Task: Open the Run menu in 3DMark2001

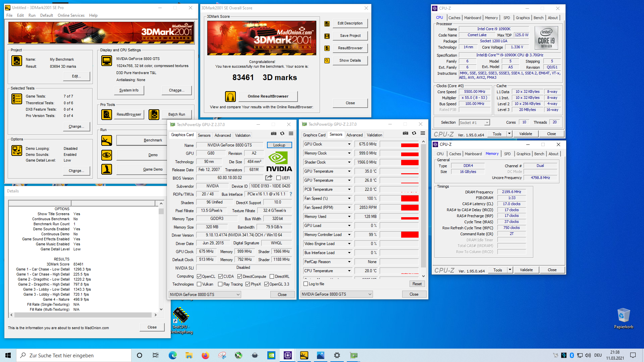Action: (32, 15)
